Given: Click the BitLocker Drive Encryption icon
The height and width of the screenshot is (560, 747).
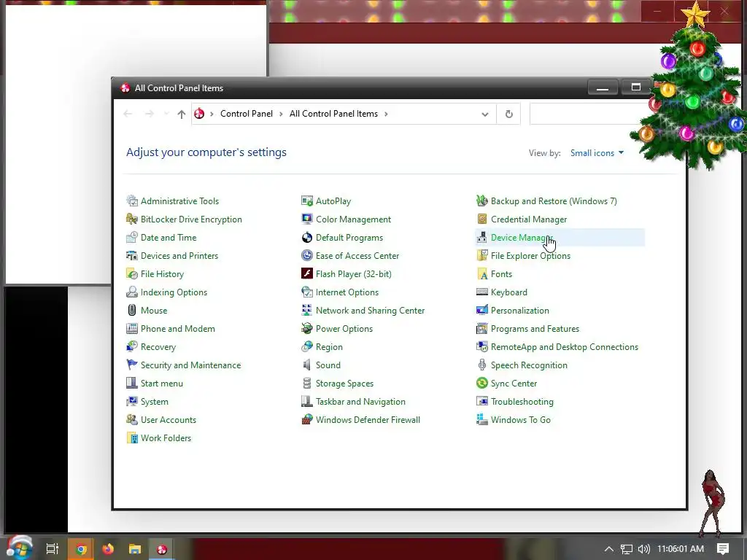Looking at the screenshot, I should 132,219.
